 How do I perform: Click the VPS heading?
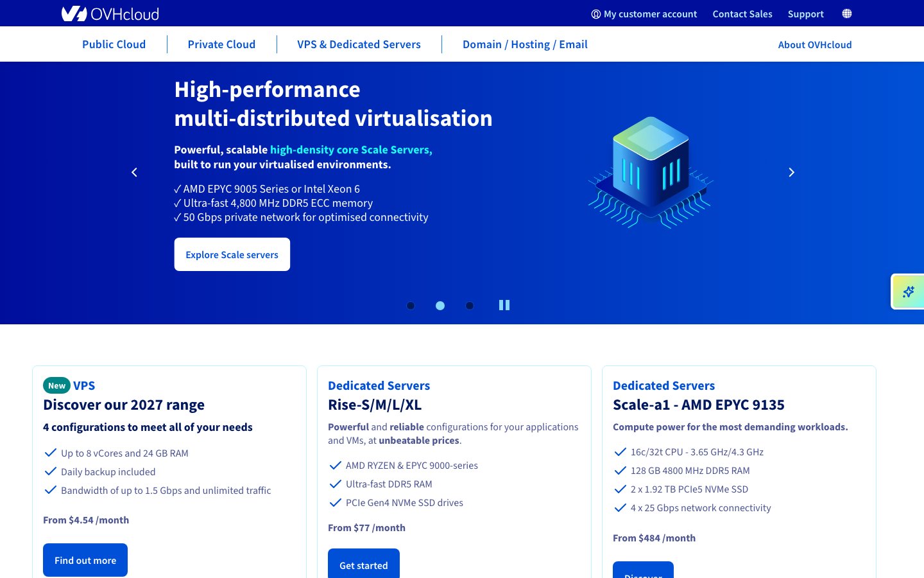pos(84,385)
